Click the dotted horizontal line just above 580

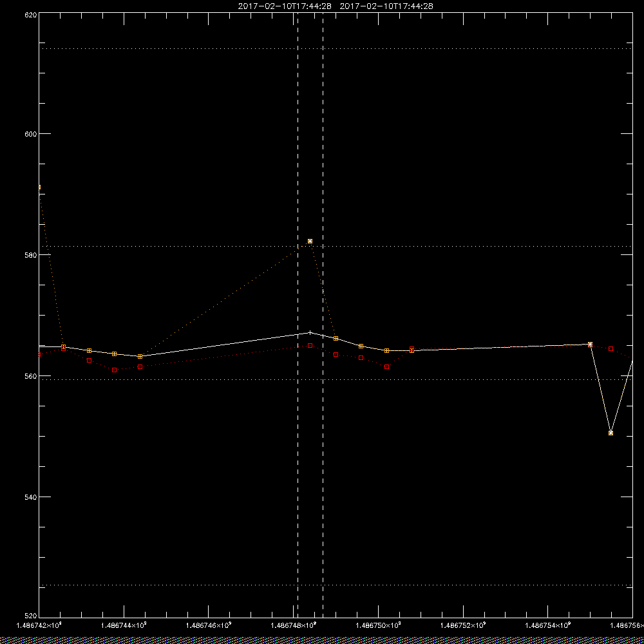tap(336, 246)
